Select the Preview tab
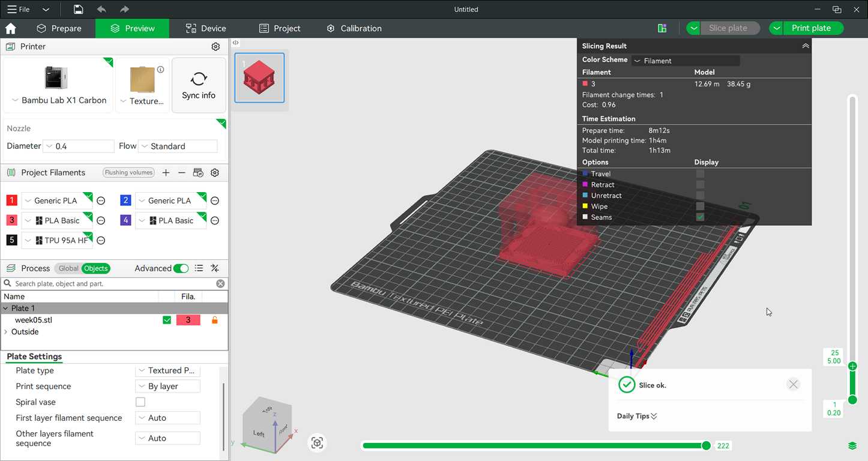868x461 pixels. click(x=132, y=28)
